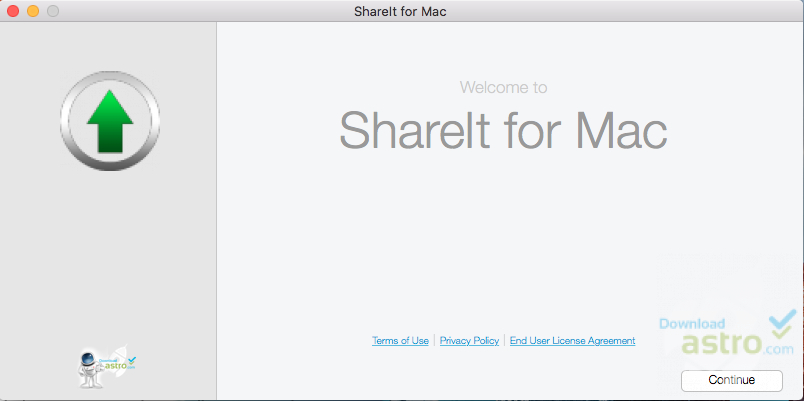Minimize the window with the yellow button
This screenshot has width=804, height=401.
click(33, 11)
